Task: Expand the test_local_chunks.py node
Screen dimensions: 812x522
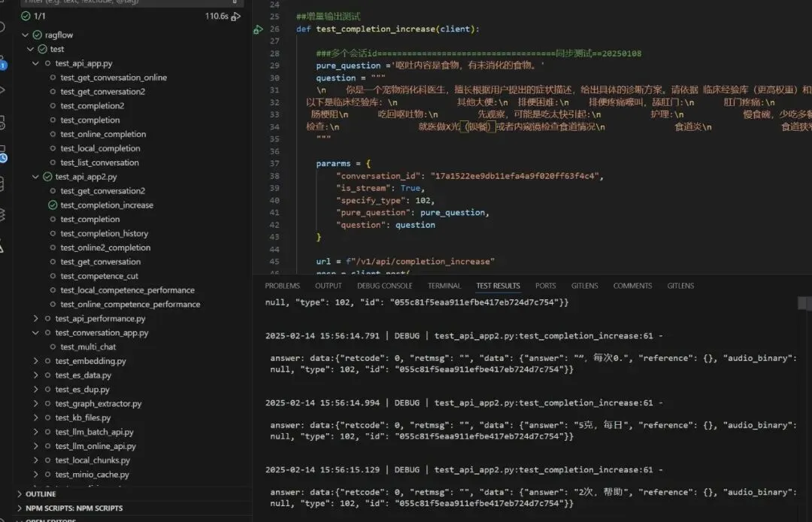Action: coord(35,460)
